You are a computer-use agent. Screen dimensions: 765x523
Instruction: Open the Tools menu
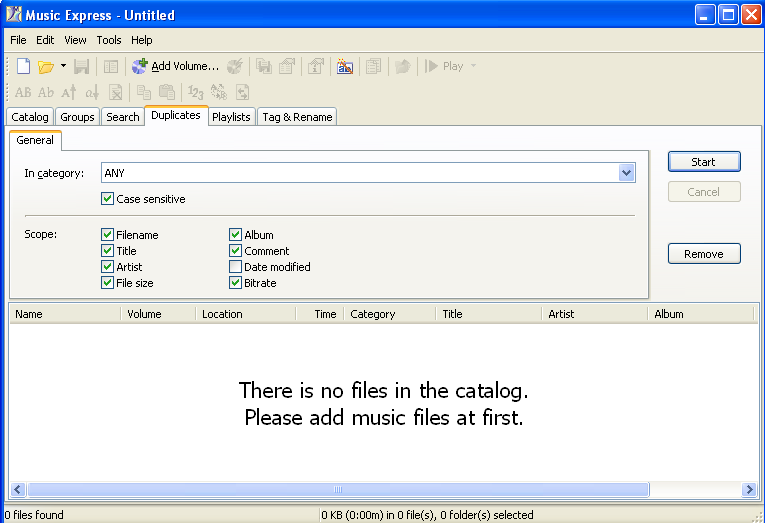pyautogui.click(x=109, y=40)
